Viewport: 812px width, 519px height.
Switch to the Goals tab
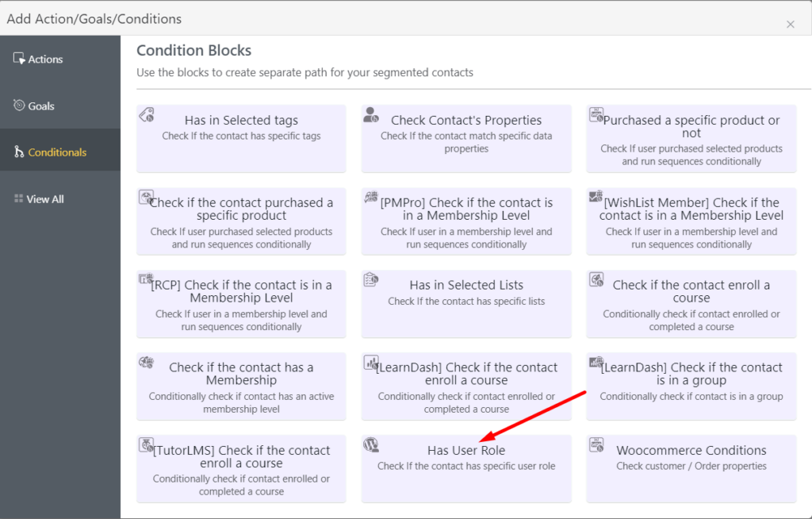(x=60, y=106)
